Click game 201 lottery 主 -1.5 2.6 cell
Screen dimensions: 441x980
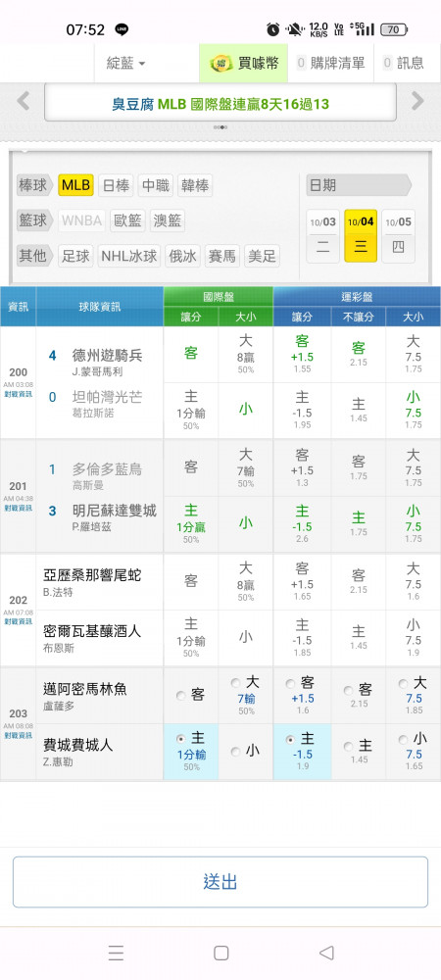302,524
